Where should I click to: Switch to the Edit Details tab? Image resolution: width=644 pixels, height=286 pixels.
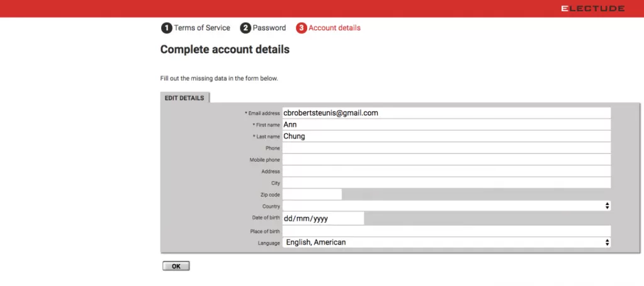[184, 98]
